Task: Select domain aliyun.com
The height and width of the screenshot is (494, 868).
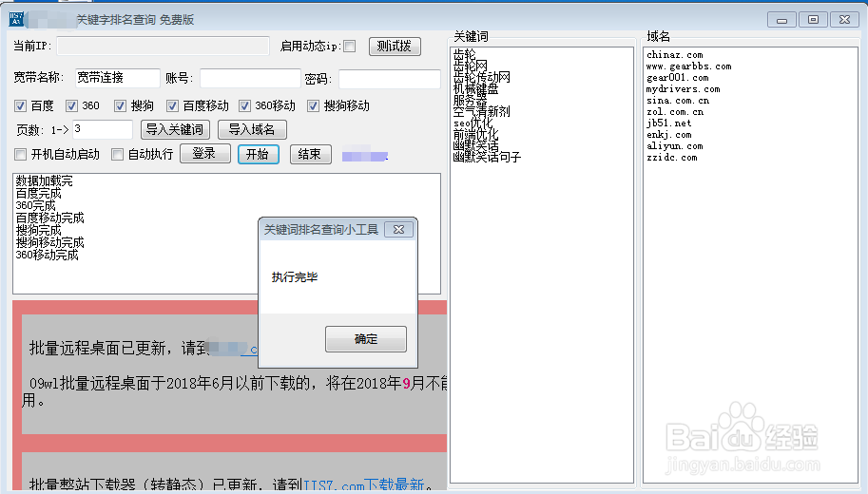Action: [674, 146]
